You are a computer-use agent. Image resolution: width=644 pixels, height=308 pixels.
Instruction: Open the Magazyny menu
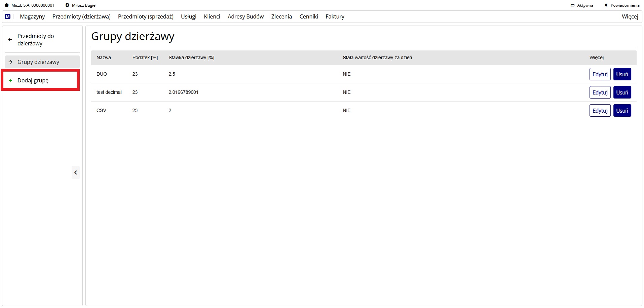32,16
